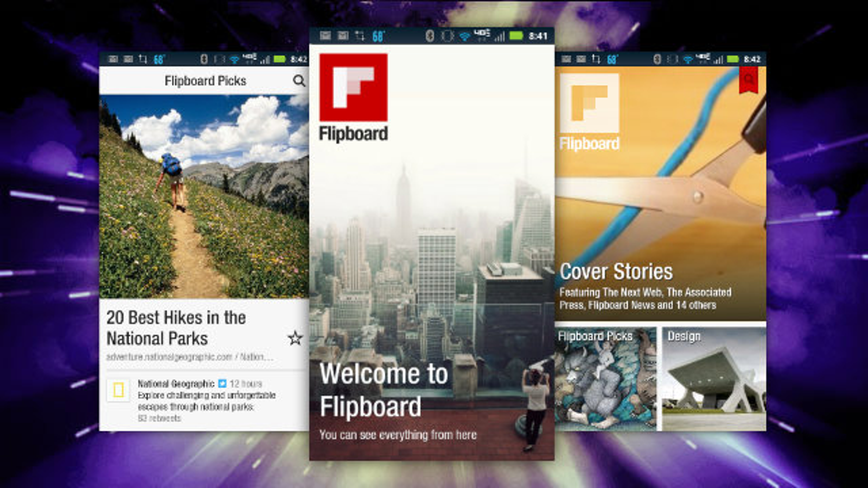Open the Design tile with concrete building
Viewport: 868px width, 488px height.
[x=714, y=378]
